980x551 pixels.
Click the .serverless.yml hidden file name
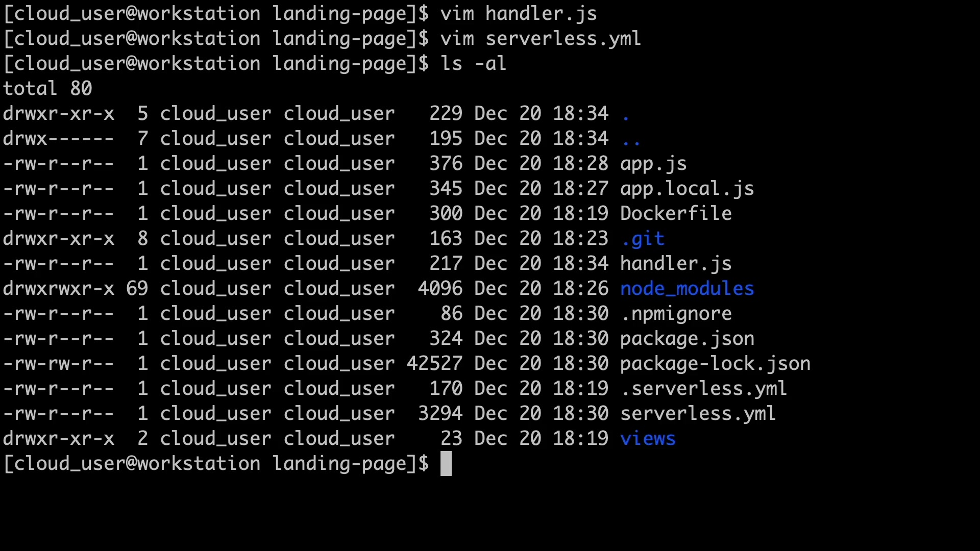pyautogui.click(x=704, y=389)
